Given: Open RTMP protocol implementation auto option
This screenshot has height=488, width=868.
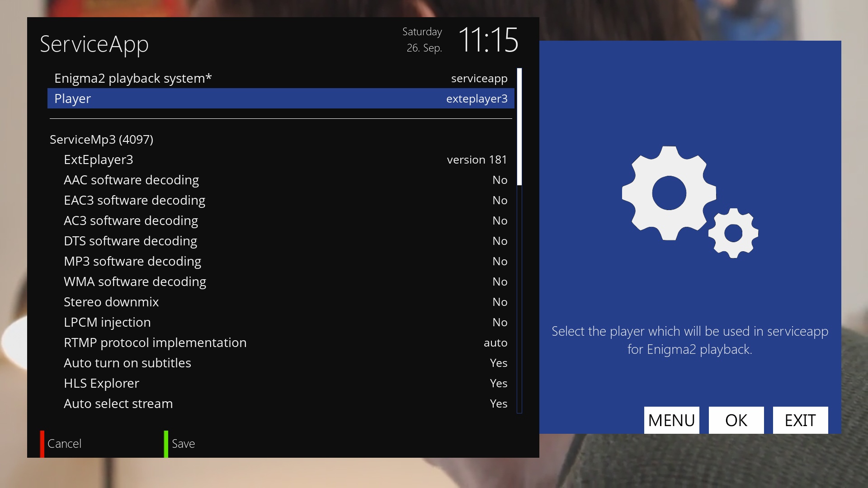Looking at the screenshot, I should pos(281,343).
